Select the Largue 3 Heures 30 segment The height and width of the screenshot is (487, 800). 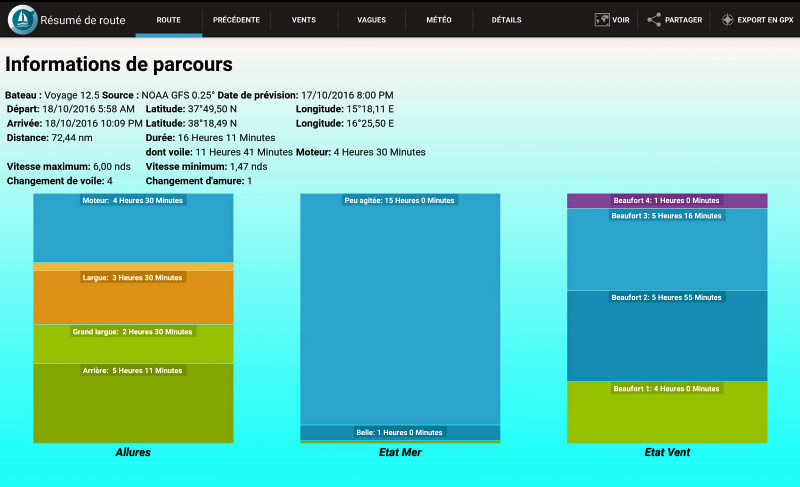pyautogui.click(x=133, y=297)
